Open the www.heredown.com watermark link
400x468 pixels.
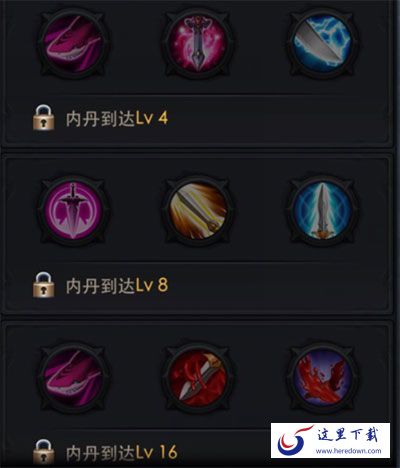pyautogui.click(x=349, y=451)
